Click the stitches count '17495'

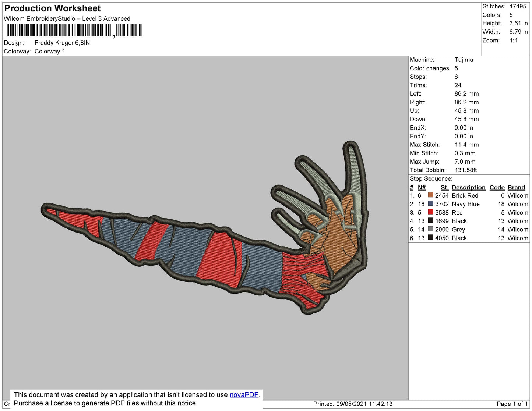coord(518,6)
